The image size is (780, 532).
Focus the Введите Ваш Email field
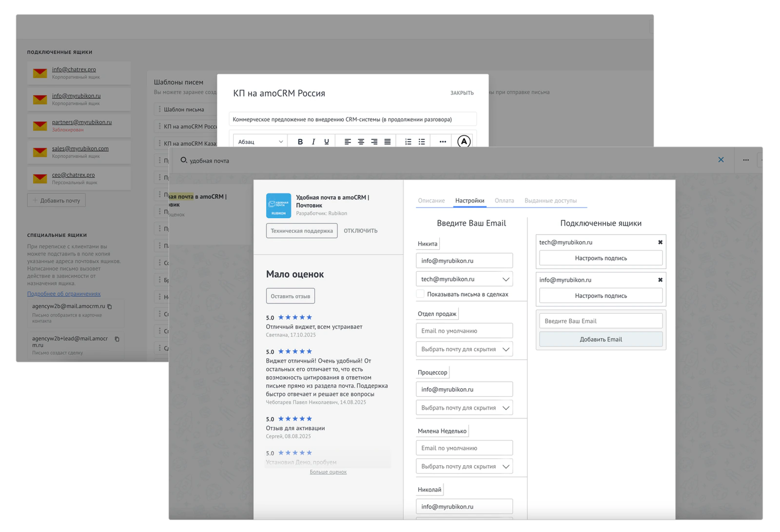point(601,321)
